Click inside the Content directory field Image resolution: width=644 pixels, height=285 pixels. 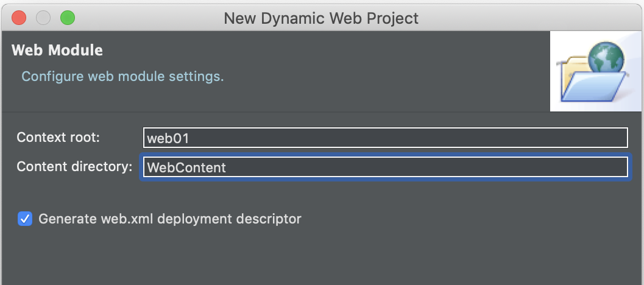385,167
